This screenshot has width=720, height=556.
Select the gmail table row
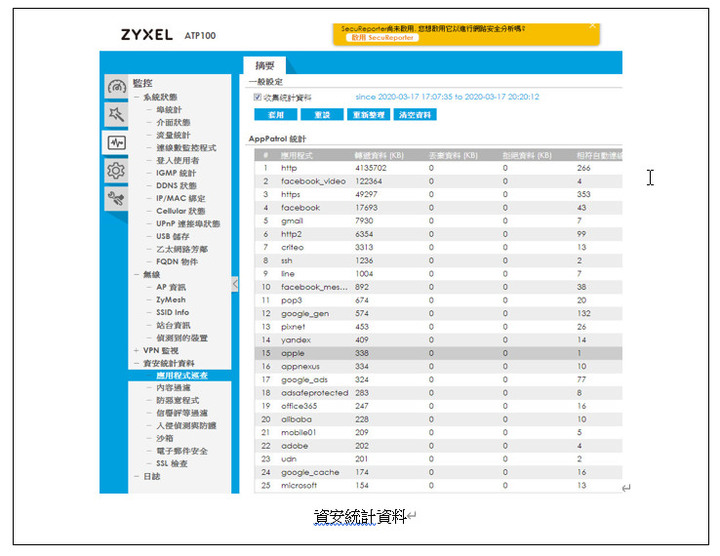tap(438, 221)
